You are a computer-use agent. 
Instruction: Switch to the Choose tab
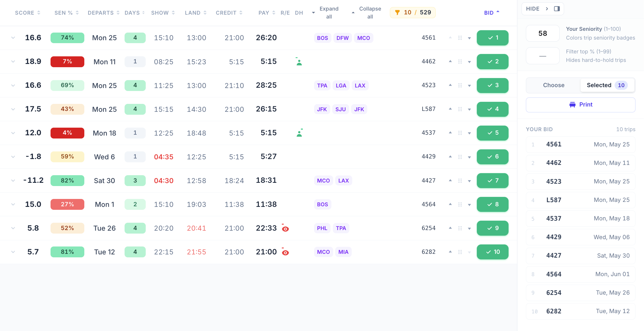[554, 85]
